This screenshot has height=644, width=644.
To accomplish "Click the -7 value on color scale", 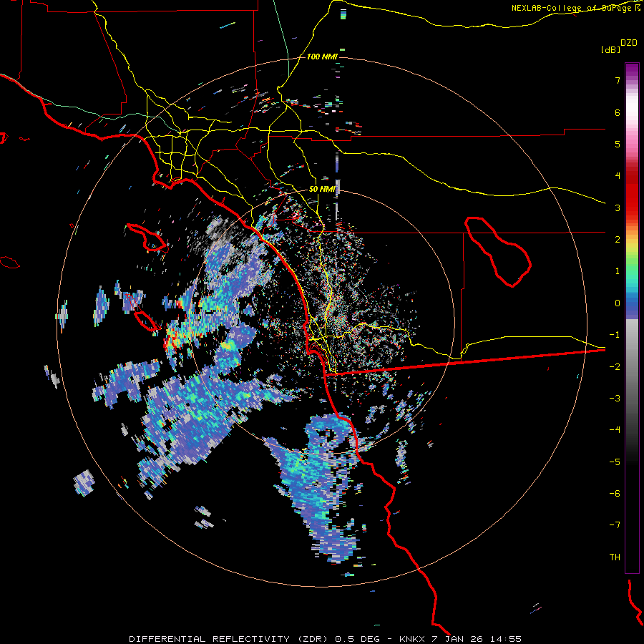I will tap(615, 525).
